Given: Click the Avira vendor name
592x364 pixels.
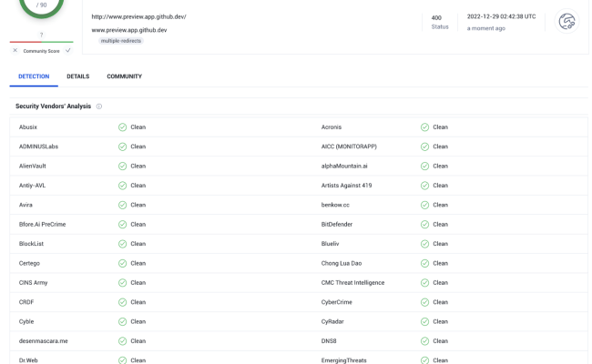Looking at the screenshot, I should point(26,205).
